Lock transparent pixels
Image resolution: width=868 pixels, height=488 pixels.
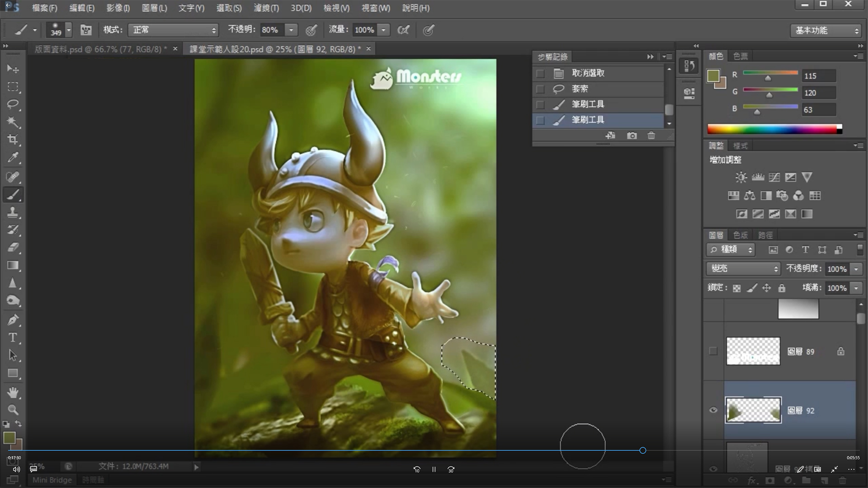tap(737, 288)
